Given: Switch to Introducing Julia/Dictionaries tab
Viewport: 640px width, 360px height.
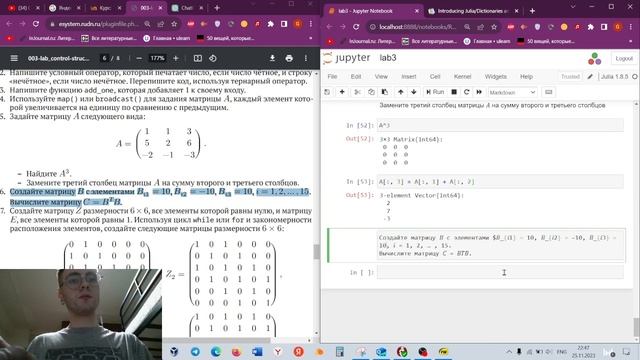Looking at the screenshot, I should [x=473, y=11].
